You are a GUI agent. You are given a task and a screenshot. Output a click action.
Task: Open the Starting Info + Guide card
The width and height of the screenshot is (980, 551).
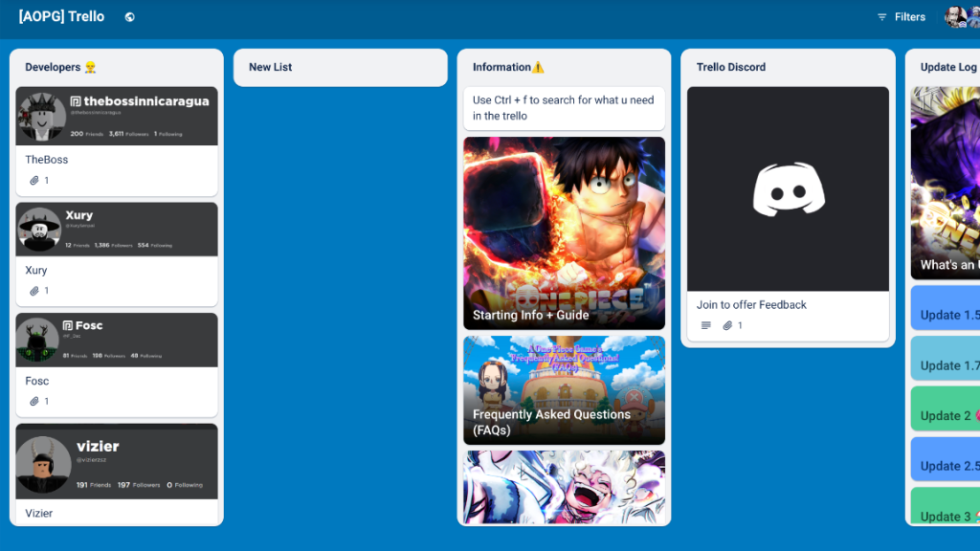(x=564, y=233)
